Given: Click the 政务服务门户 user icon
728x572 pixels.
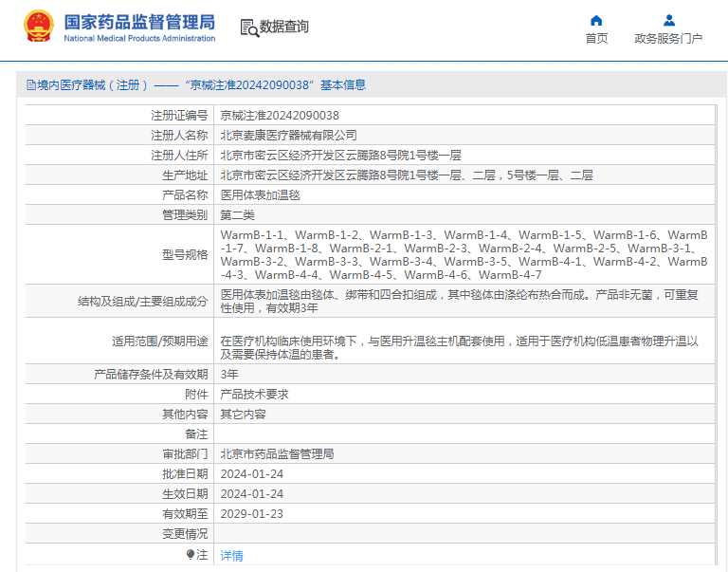Looking at the screenshot, I should [x=669, y=21].
